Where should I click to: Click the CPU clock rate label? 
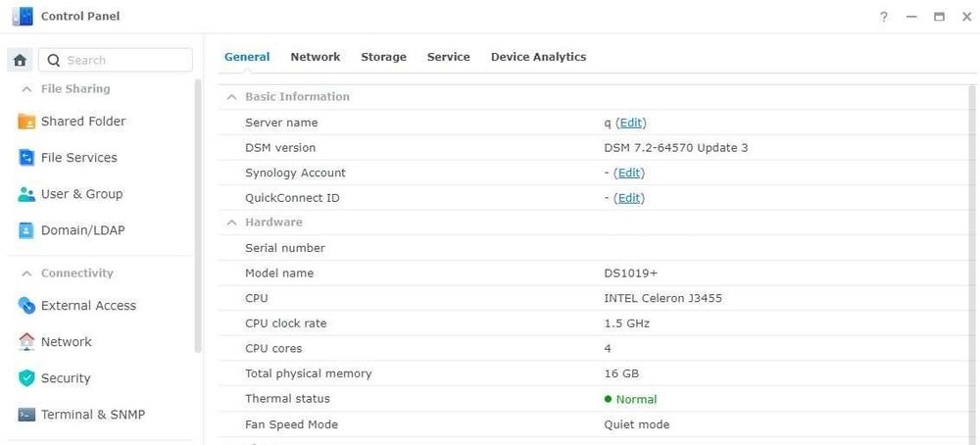tap(285, 323)
